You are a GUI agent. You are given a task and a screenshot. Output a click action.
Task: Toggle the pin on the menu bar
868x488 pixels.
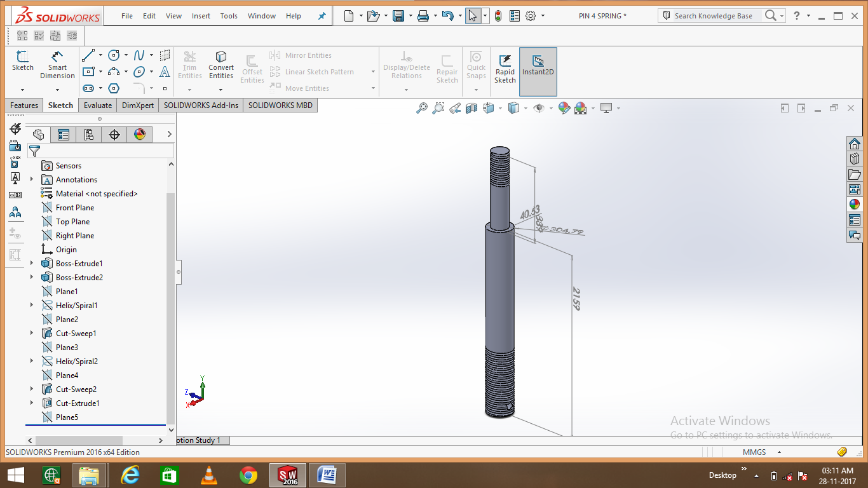click(322, 16)
